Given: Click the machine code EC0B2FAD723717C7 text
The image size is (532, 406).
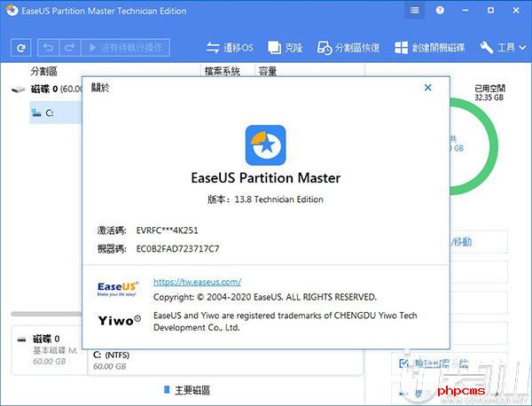Looking at the screenshot, I should pyautogui.click(x=177, y=248).
